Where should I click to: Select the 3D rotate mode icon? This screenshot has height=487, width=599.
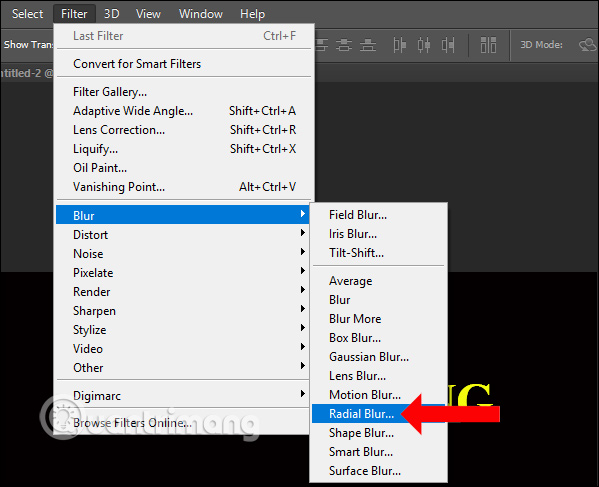[588, 45]
